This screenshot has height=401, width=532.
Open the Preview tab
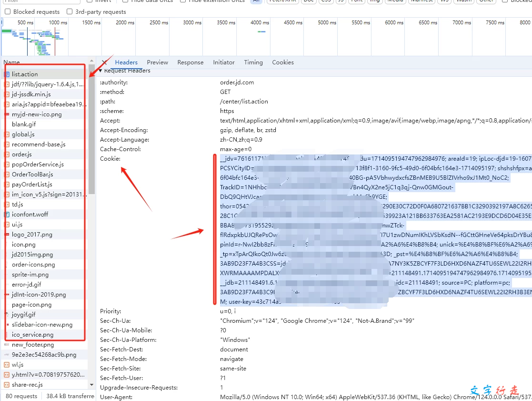click(x=158, y=62)
